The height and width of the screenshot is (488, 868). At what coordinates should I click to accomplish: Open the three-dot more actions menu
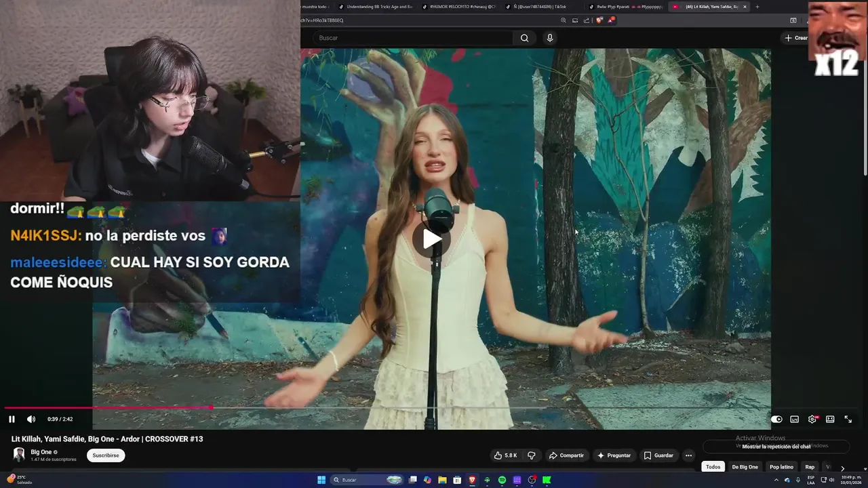[689, 455]
